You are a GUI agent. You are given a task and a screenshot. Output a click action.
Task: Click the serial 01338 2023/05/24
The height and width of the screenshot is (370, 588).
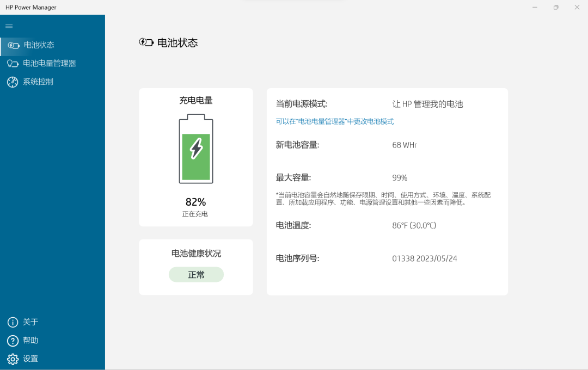point(425,258)
